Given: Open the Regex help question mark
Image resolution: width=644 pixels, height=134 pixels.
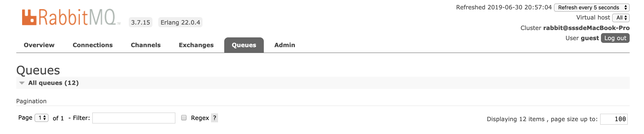Looking at the screenshot, I should click(x=215, y=118).
